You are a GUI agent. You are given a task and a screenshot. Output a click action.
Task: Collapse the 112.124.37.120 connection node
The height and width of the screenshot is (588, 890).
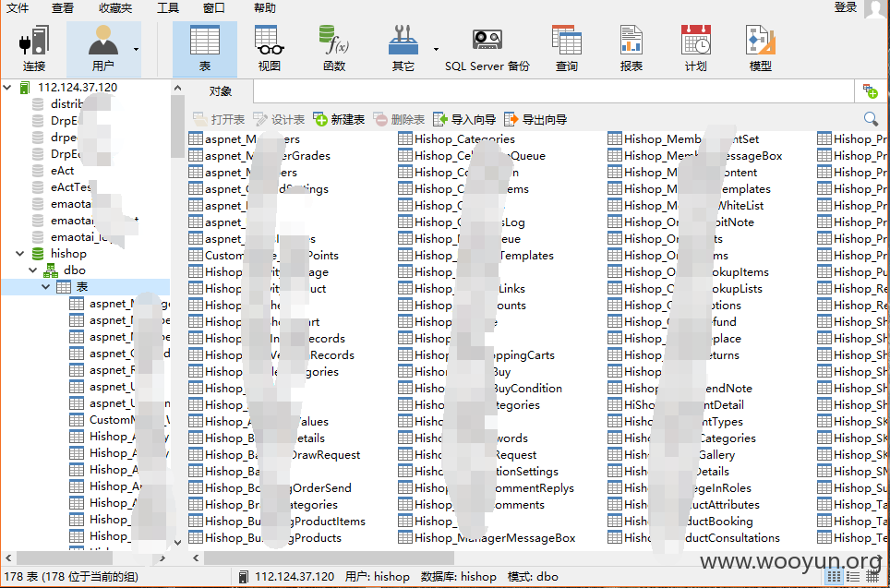(x=7, y=88)
